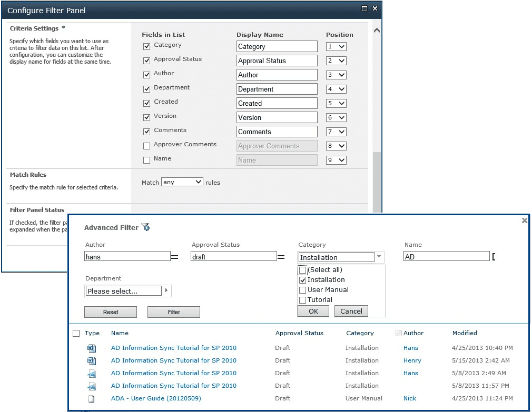Uncheck the Comments field checkbox
This screenshot has width=532, height=412.
[x=146, y=132]
